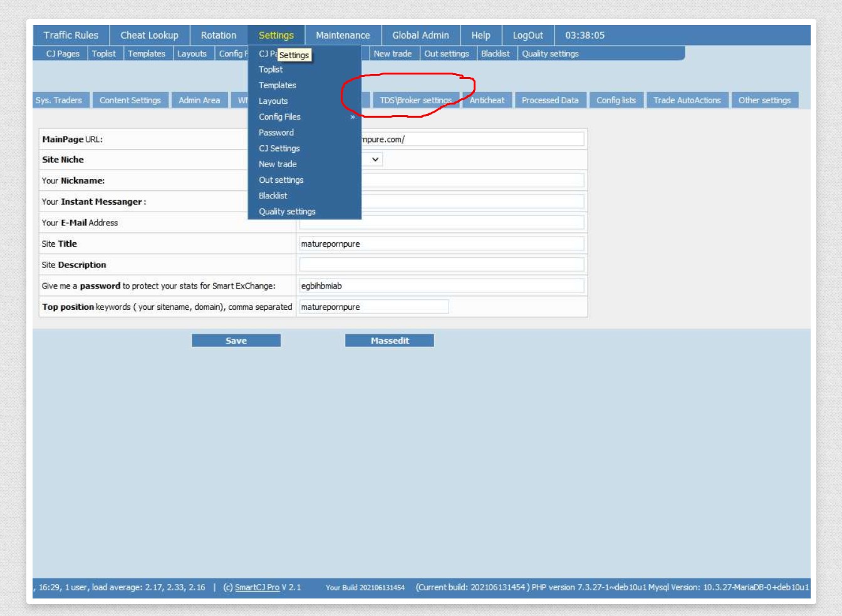The height and width of the screenshot is (616, 842).
Task: Click LogOut in the top bar
Action: click(x=528, y=35)
